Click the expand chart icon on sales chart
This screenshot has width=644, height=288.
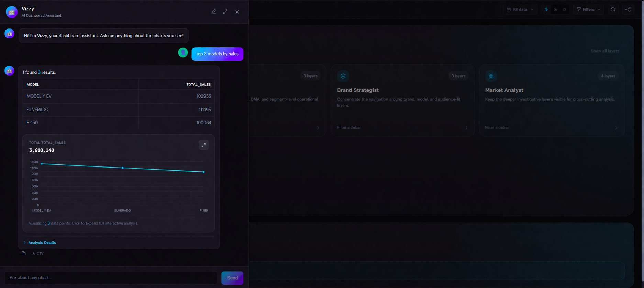[x=203, y=145]
